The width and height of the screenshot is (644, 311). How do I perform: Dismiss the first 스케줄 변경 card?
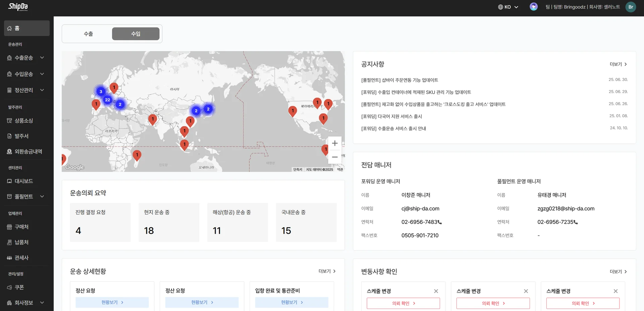[x=436, y=291]
